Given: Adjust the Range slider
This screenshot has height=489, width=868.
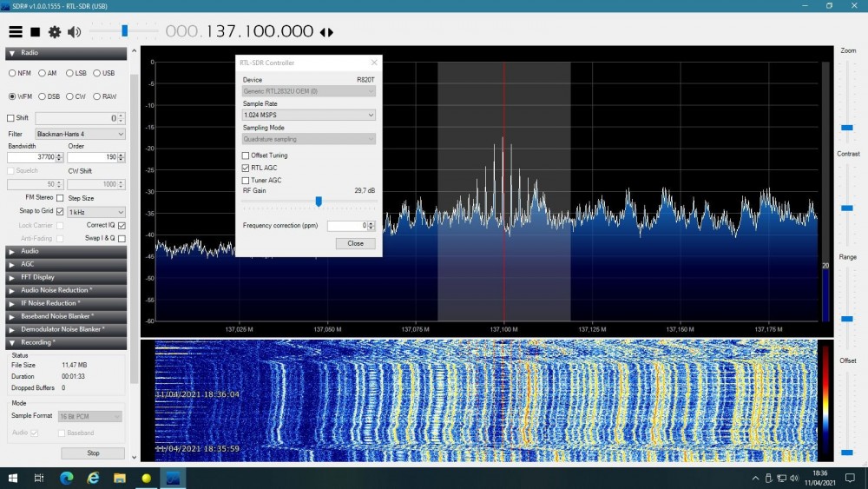Looking at the screenshot, I should pos(847,319).
